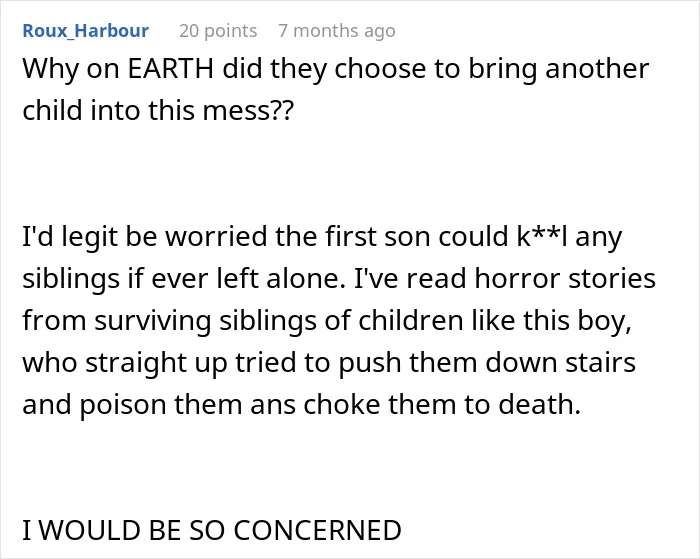This screenshot has height=559, width=700.
Task: Click the 20 points score label
Action: [x=218, y=31]
